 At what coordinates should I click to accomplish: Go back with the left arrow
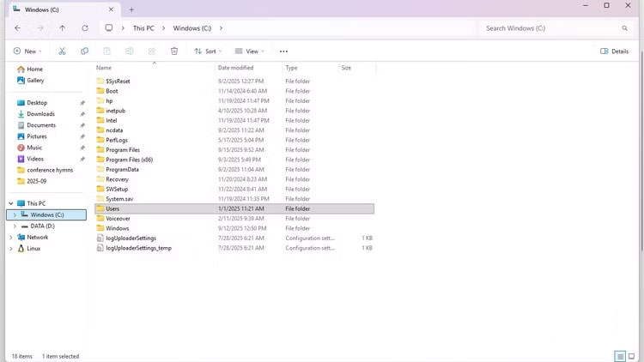[17, 28]
